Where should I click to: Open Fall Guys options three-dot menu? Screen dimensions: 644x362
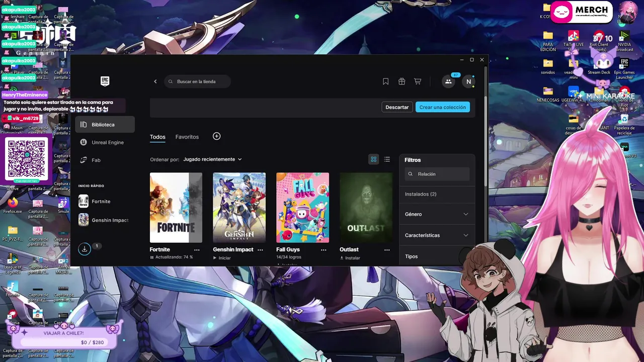(324, 250)
